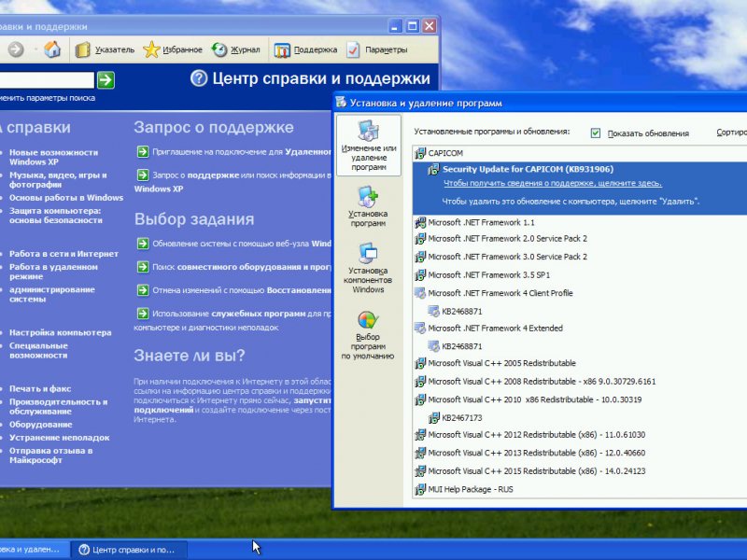Open Специальные возможности help topic
This screenshot has width=747, height=560.
click(38, 351)
